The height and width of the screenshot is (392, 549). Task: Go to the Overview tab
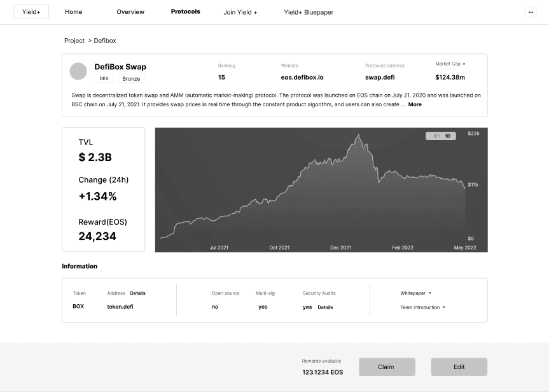click(x=130, y=12)
